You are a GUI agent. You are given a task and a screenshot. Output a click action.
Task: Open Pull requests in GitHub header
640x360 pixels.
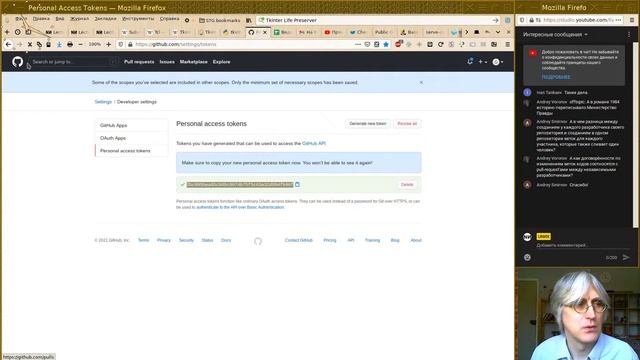tap(139, 62)
